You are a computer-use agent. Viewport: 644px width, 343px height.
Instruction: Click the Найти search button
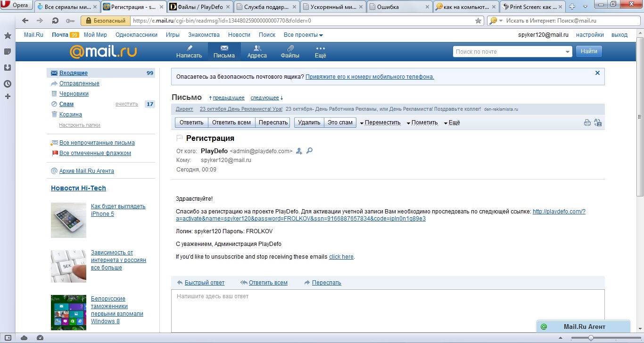pyautogui.click(x=589, y=51)
